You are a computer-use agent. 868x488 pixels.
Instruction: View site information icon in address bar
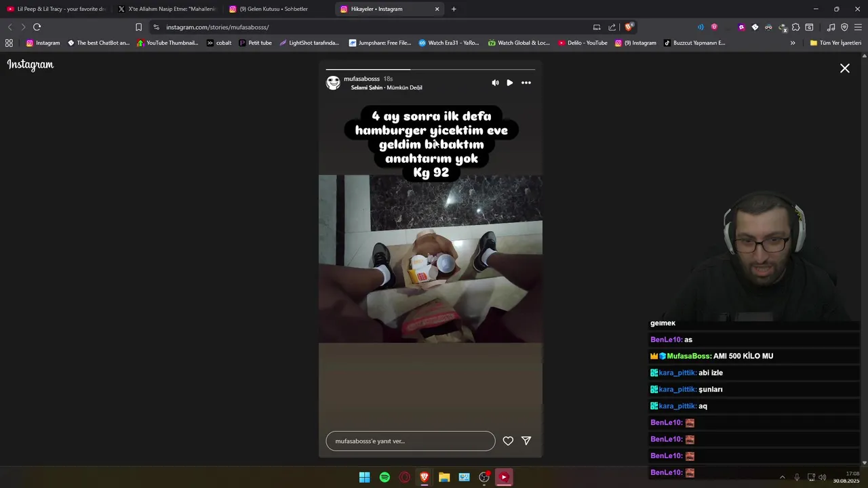click(156, 27)
